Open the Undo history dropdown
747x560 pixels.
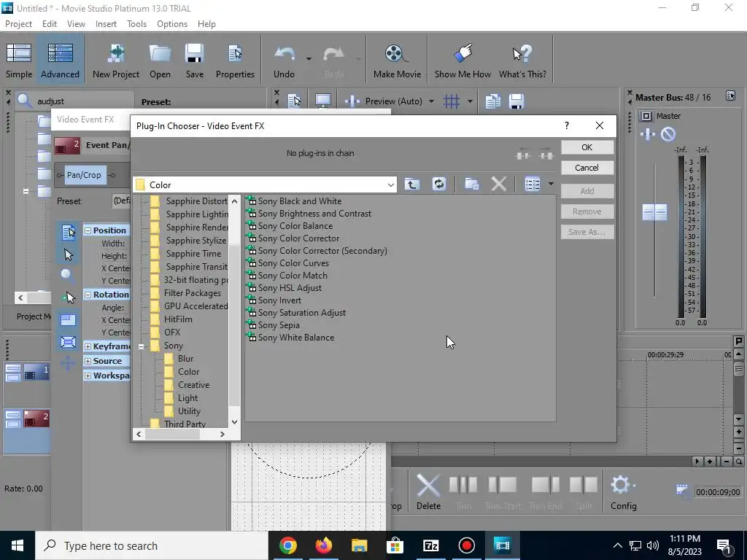click(x=309, y=59)
